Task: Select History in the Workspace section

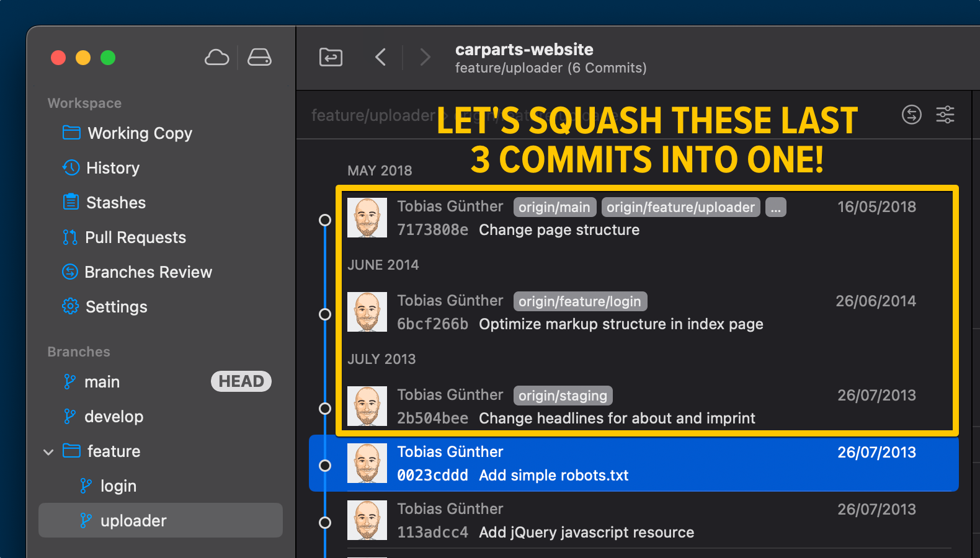Action: click(112, 168)
